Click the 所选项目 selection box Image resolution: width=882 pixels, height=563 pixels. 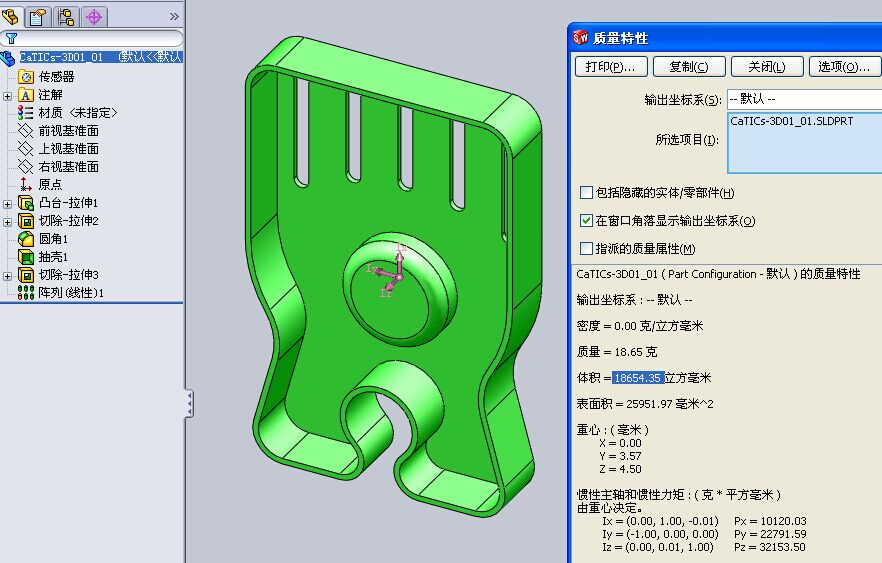803,143
